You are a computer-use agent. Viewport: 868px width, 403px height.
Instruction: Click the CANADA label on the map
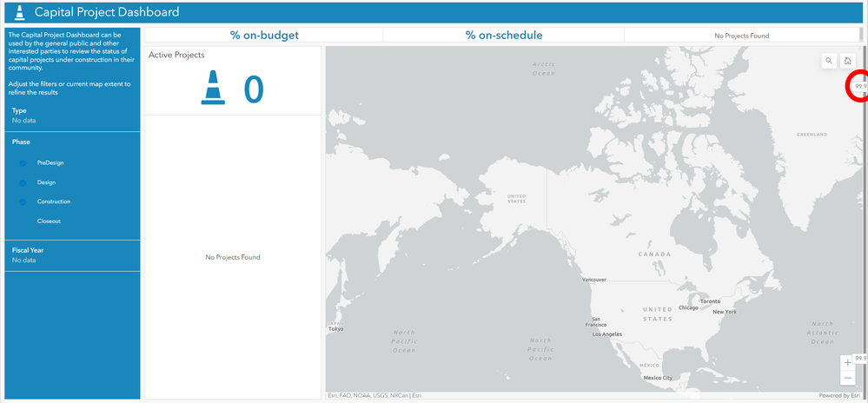tap(654, 254)
